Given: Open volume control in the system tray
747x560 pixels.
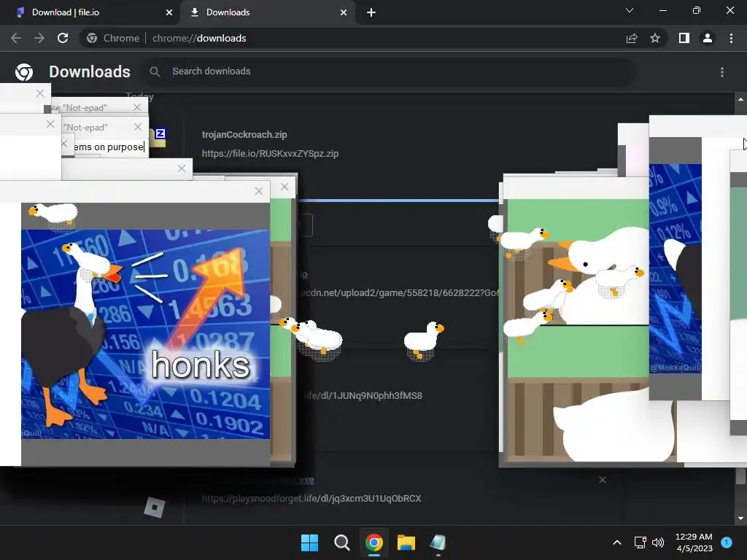Looking at the screenshot, I should [658, 542].
